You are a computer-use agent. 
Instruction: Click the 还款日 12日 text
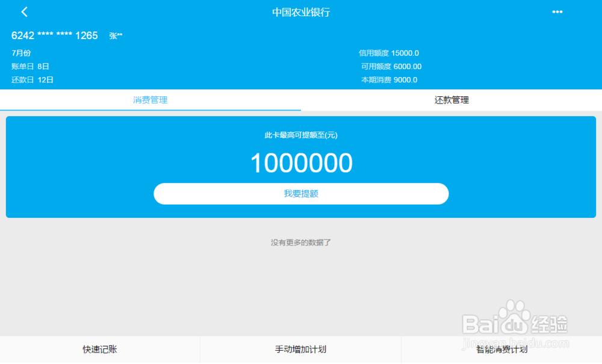33,80
